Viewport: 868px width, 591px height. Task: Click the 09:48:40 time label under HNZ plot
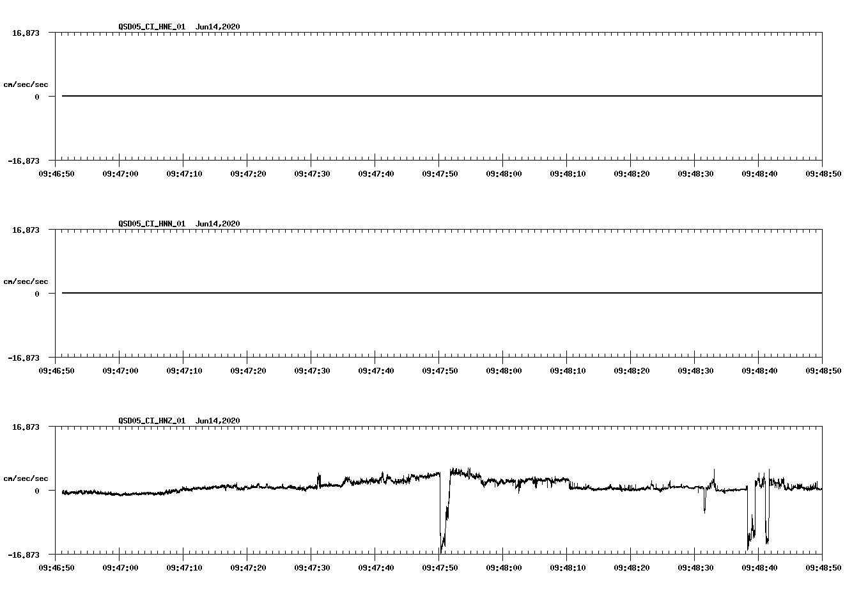[x=759, y=567]
